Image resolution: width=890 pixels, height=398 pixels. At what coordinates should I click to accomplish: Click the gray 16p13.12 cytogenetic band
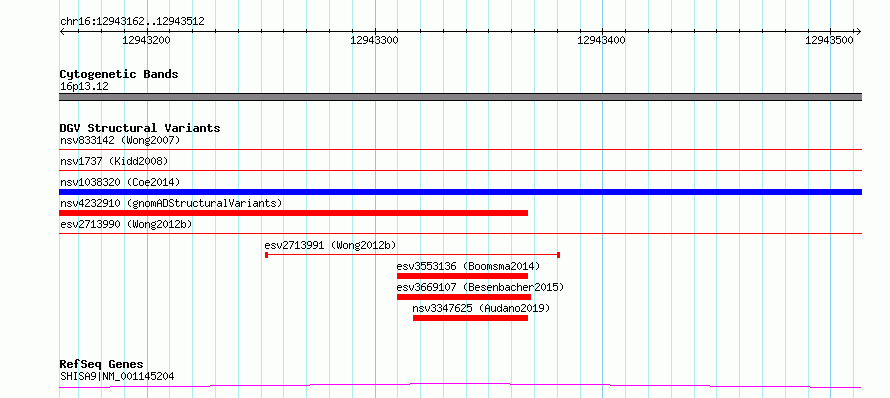point(460,97)
